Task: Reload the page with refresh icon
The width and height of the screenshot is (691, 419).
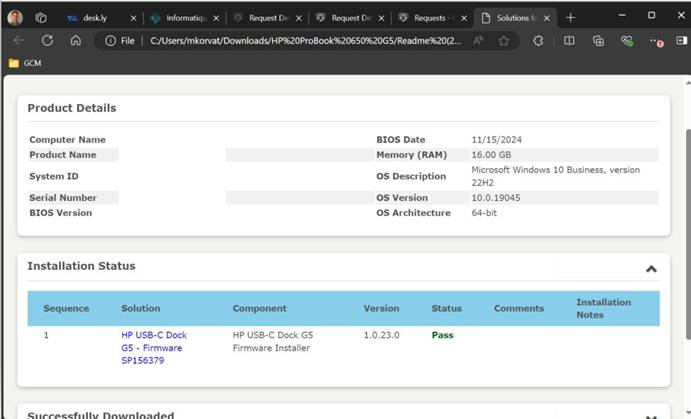Action: [x=47, y=41]
